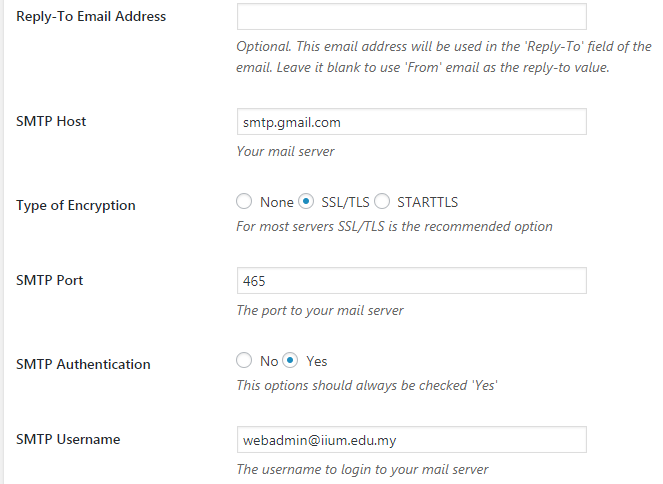This screenshot has width=663, height=484.
Task: Click the Reply-To Email Address field
Action: pos(411,16)
